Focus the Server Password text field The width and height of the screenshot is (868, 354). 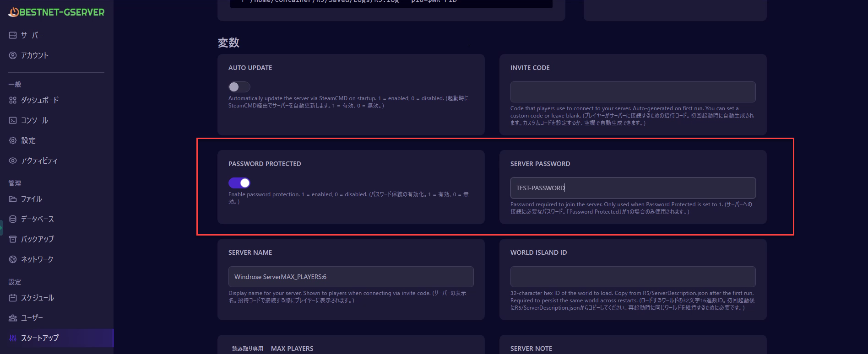(633, 188)
